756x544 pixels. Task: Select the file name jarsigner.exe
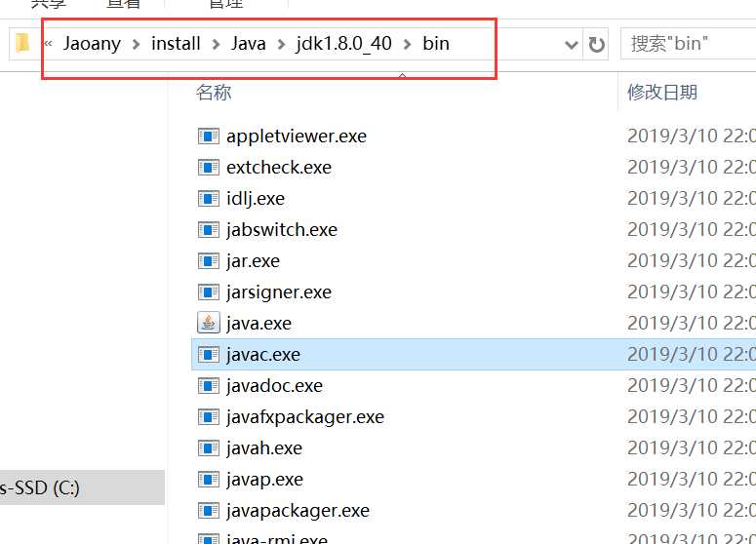click(x=279, y=292)
